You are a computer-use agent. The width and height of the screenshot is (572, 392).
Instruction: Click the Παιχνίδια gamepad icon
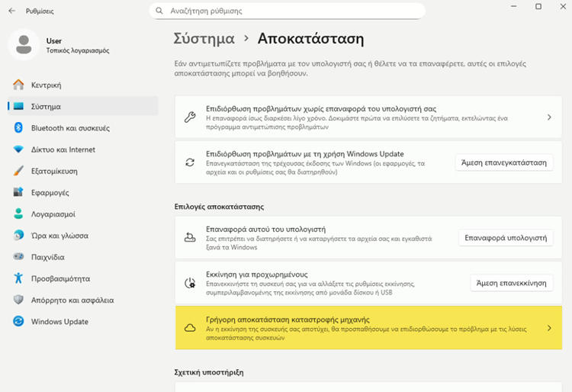pos(18,257)
